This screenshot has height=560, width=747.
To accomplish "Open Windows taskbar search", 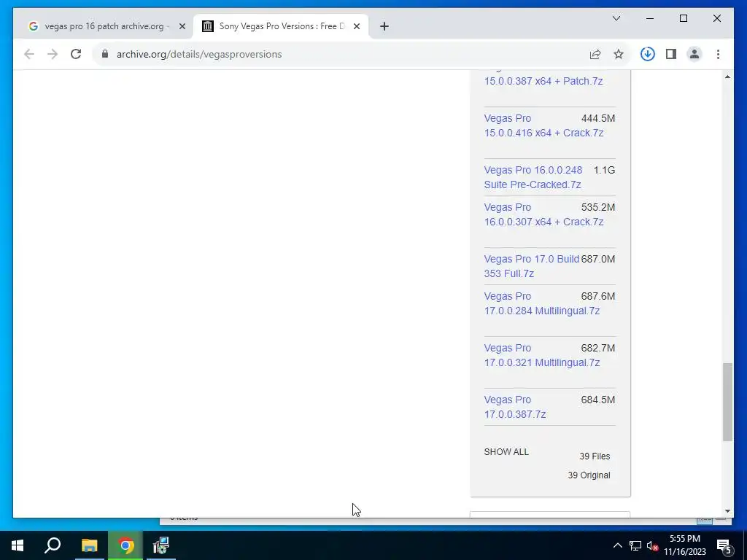I will [x=53, y=545].
